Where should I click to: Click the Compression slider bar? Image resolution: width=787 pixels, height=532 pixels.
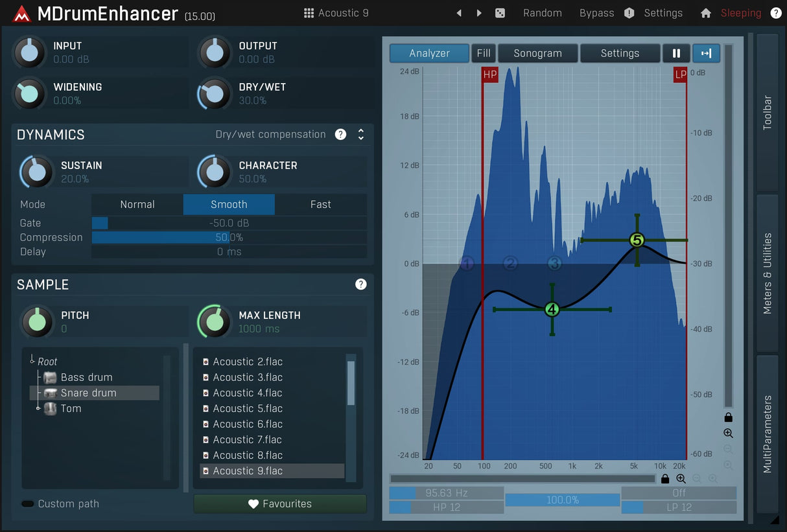coord(229,238)
